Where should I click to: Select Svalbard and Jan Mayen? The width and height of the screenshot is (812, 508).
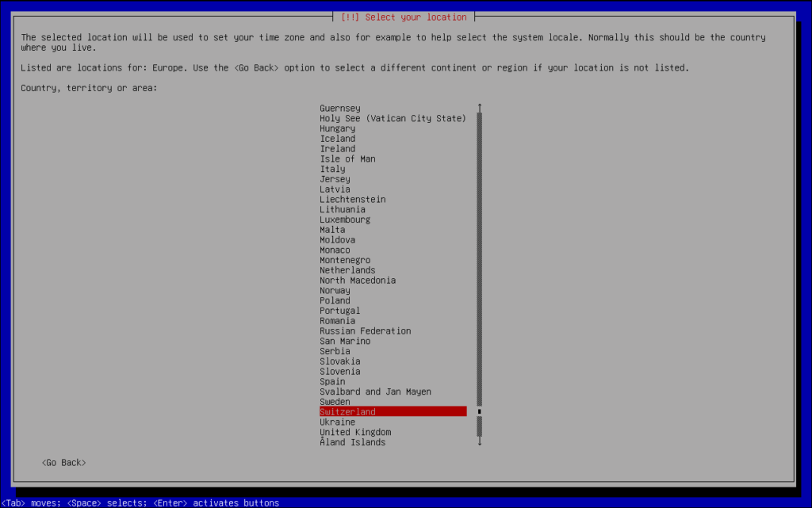[x=375, y=392]
